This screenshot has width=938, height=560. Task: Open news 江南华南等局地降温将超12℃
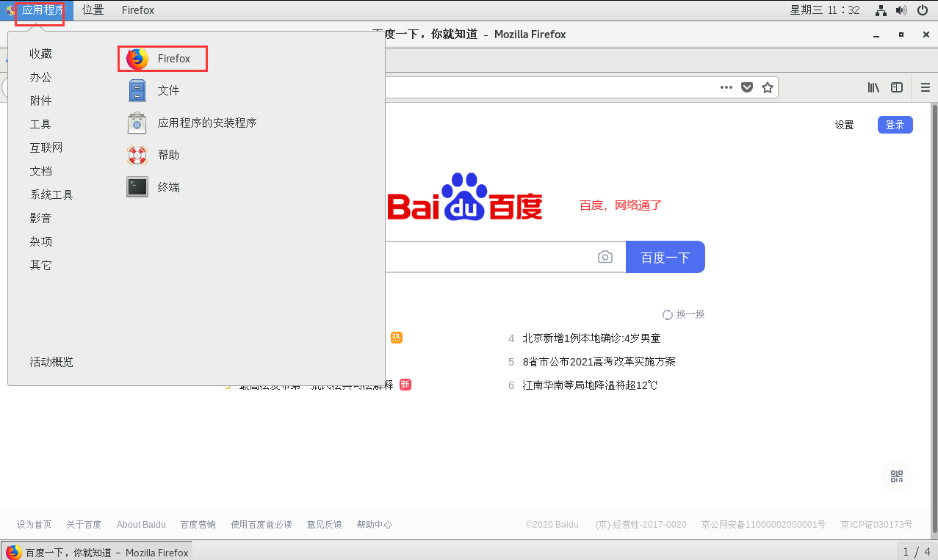pyautogui.click(x=590, y=385)
